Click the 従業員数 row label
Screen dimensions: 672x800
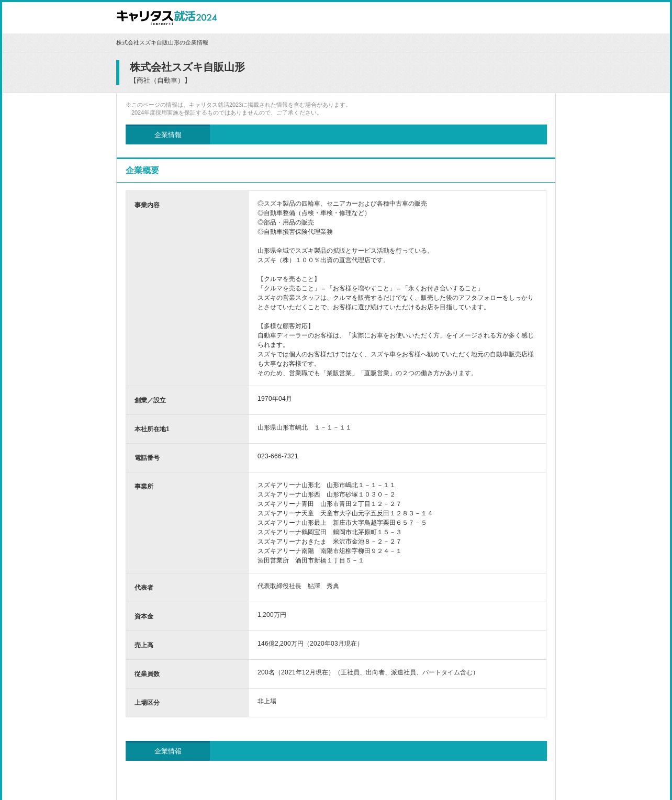(x=147, y=674)
